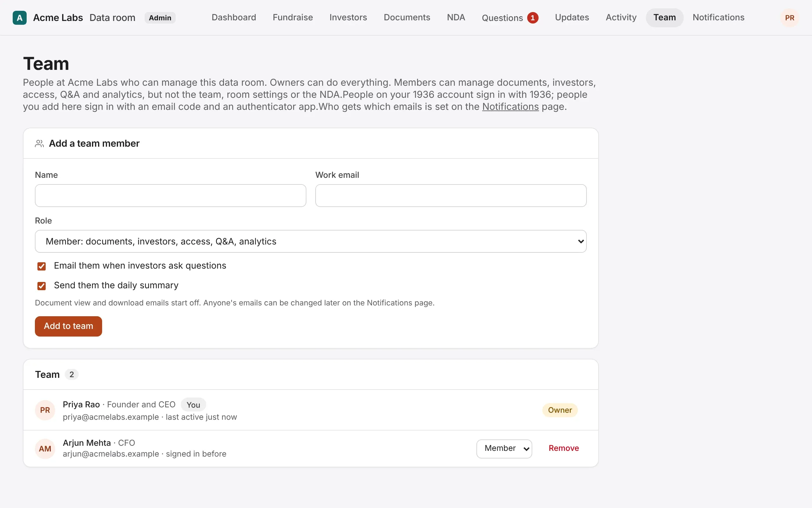This screenshot has height=508, width=812.
Task: Open the Fundraise tab
Action: click(292, 17)
